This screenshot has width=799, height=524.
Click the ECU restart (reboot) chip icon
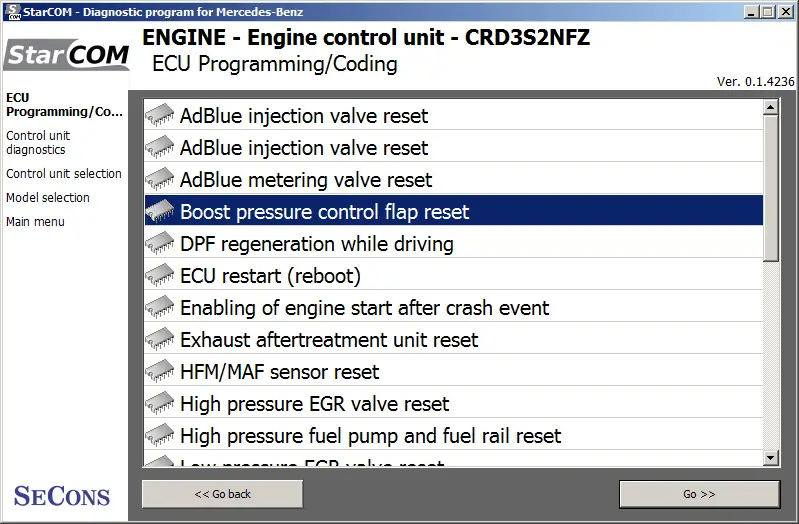coord(159,276)
